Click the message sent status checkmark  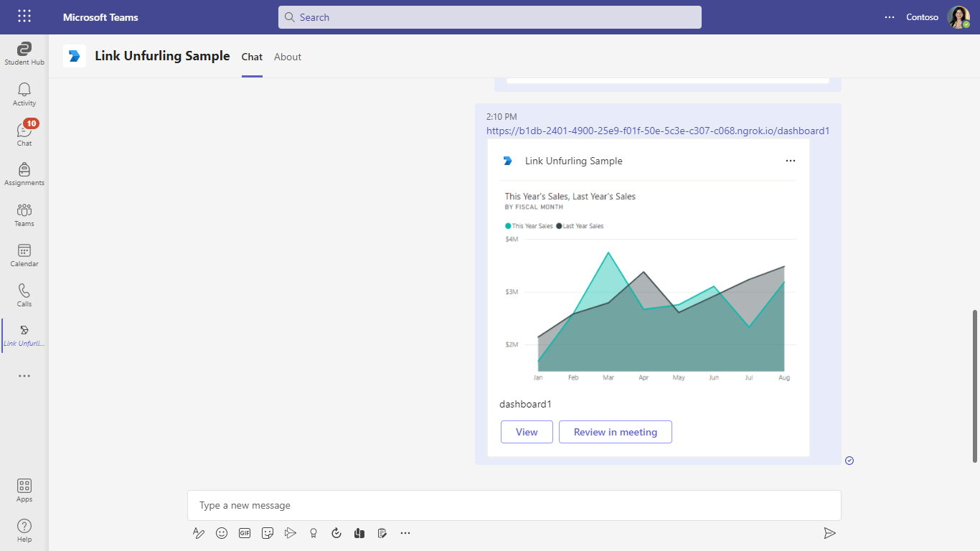(849, 461)
